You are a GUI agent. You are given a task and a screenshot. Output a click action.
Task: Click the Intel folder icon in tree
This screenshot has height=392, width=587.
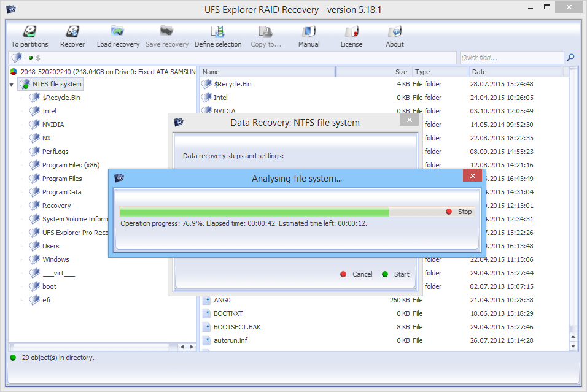click(34, 111)
